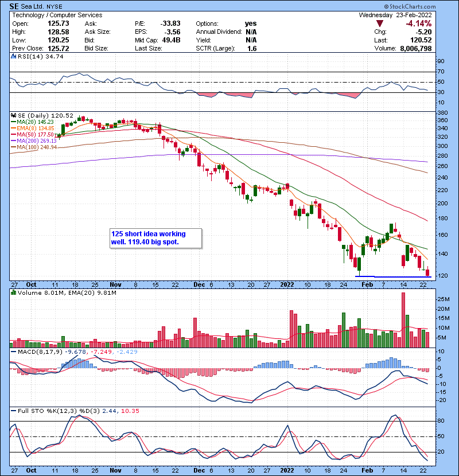The width and height of the screenshot is (459, 476).
Task: Click the P/E value -33.83
Action: pos(170,24)
